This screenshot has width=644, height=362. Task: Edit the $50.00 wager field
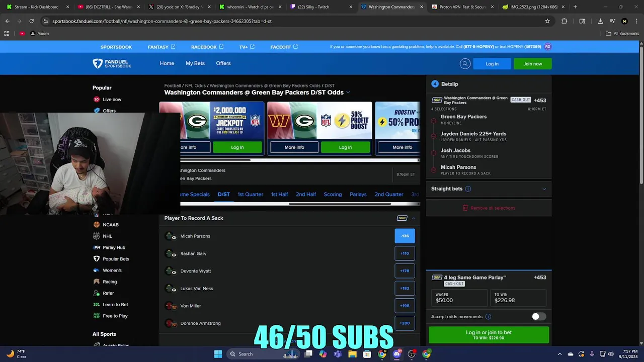pos(459,298)
